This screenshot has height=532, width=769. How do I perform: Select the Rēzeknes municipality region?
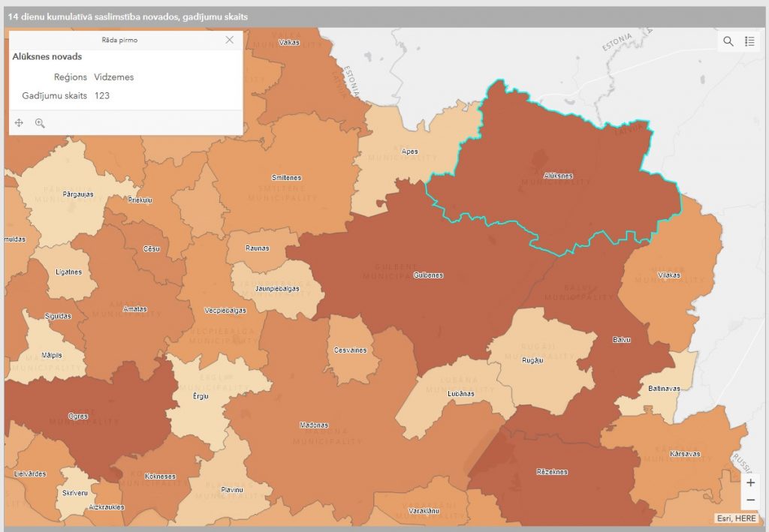[x=553, y=472]
